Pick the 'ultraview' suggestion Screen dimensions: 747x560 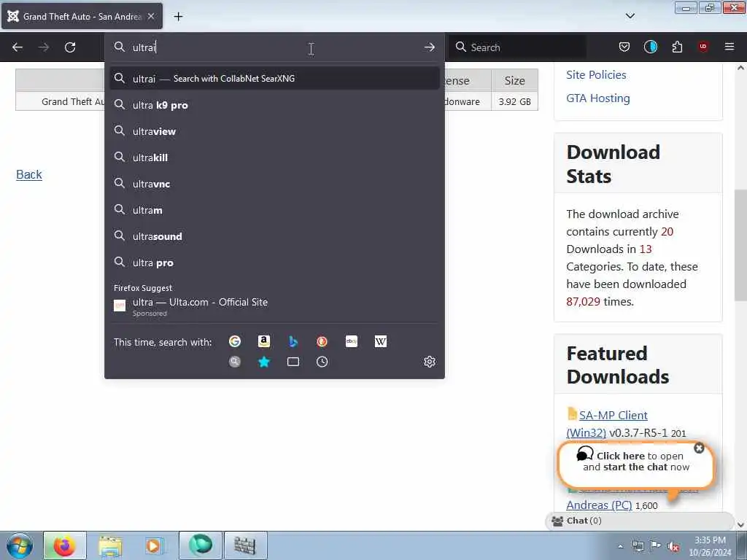pos(274,131)
